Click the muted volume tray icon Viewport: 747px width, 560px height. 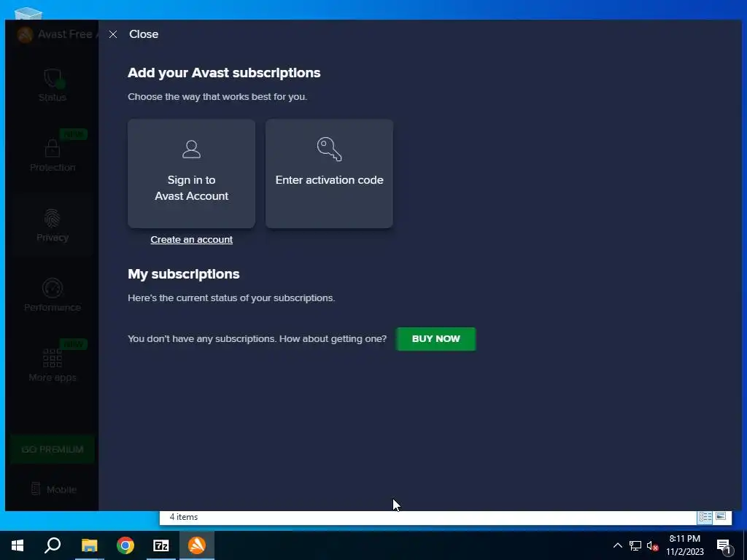(x=652, y=545)
